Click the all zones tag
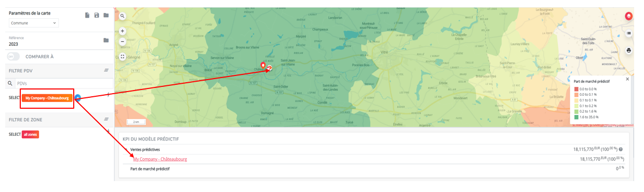Screen dimensions: 644x192 tap(30, 134)
